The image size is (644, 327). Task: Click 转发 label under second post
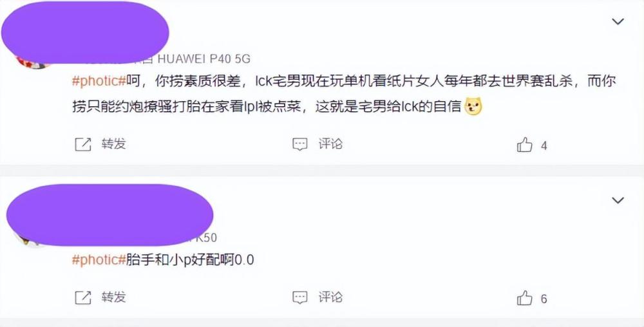click(114, 297)
